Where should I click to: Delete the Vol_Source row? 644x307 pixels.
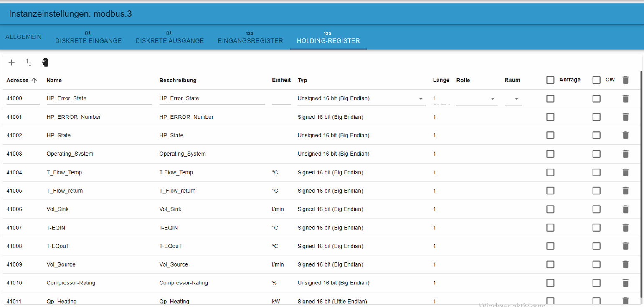pyautogui.click(x=625, y=264)
